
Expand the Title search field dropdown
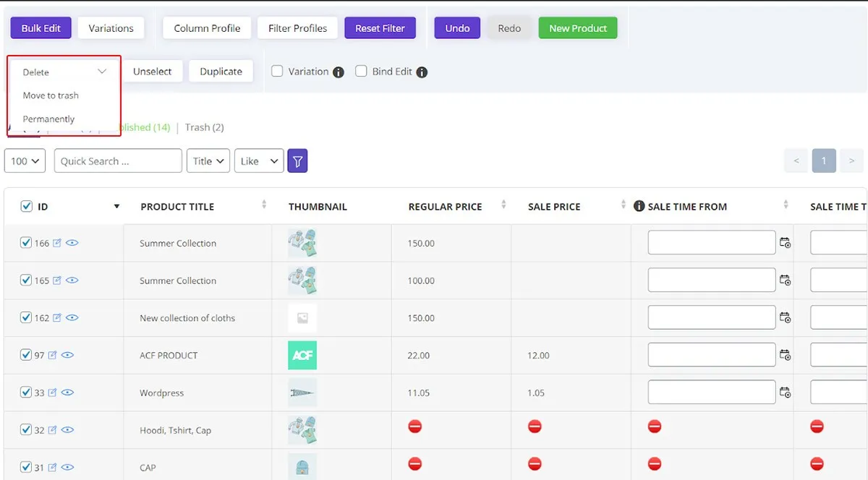[x=208, y=160]
